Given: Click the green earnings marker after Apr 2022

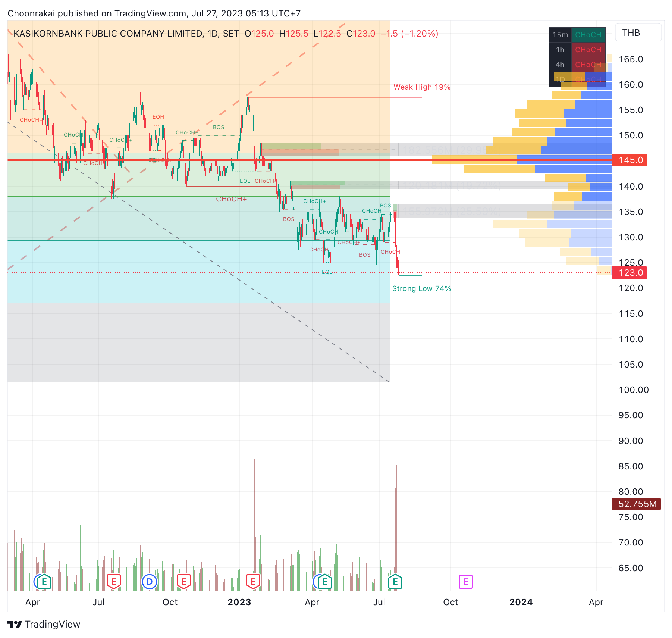Looking at the screenshot, I should (44, 581).
